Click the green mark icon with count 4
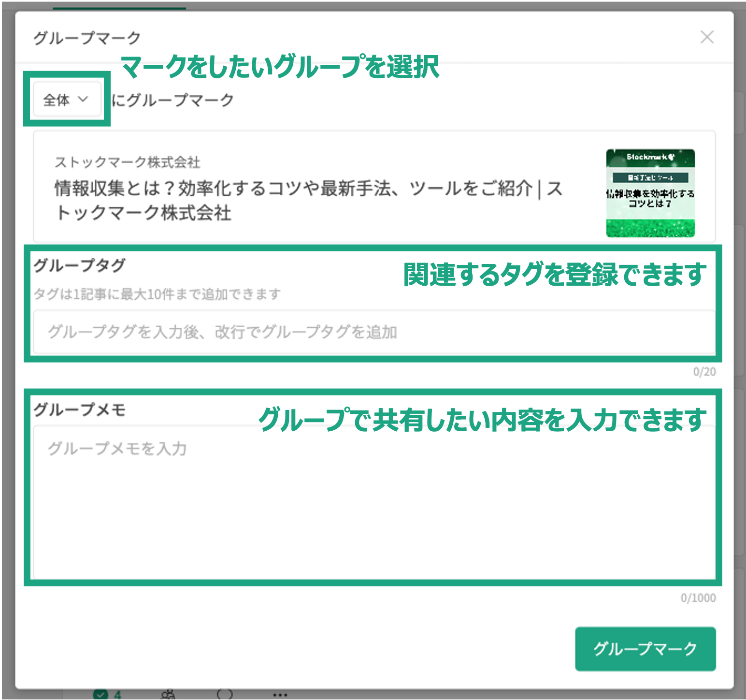Screen dimensions: 746x700 tap(107, 695)
